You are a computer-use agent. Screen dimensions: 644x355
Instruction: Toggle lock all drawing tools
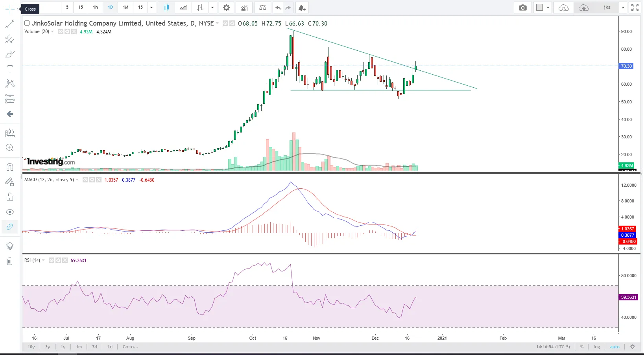pyautogui.click(x=10, y=197)
